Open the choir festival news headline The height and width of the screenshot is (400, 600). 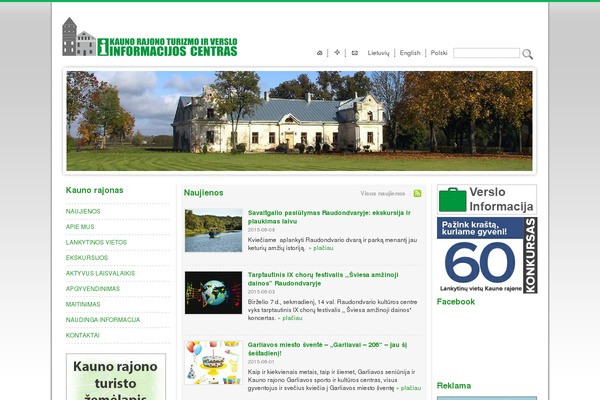click(323, 279)
